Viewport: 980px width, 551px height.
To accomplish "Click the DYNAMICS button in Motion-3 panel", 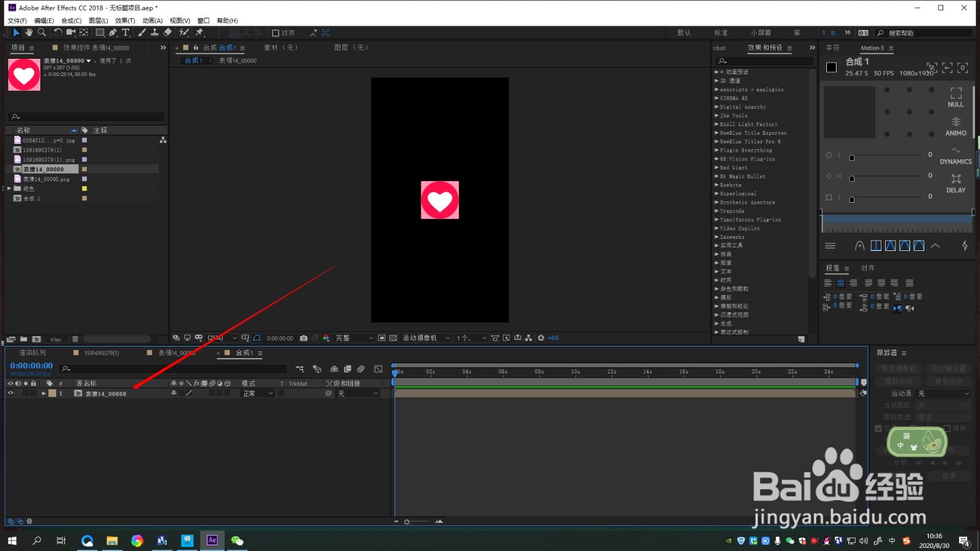I will click(956, 156).
